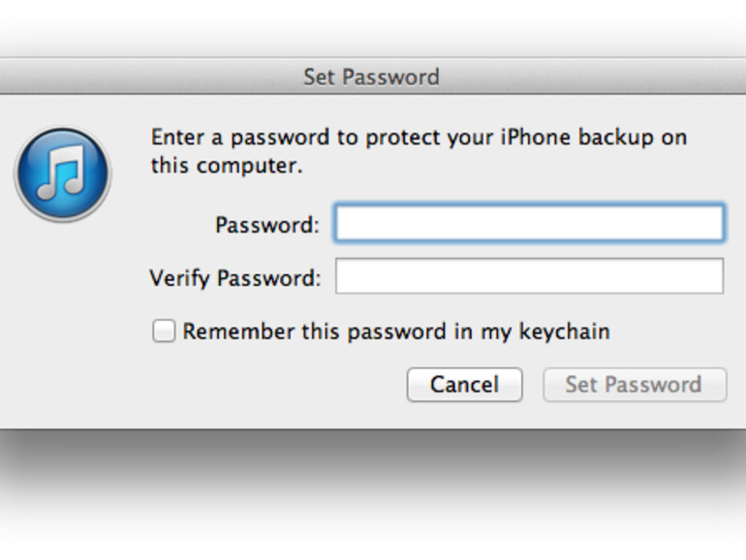Click the right end of blue-highlighted Password field

717,223
